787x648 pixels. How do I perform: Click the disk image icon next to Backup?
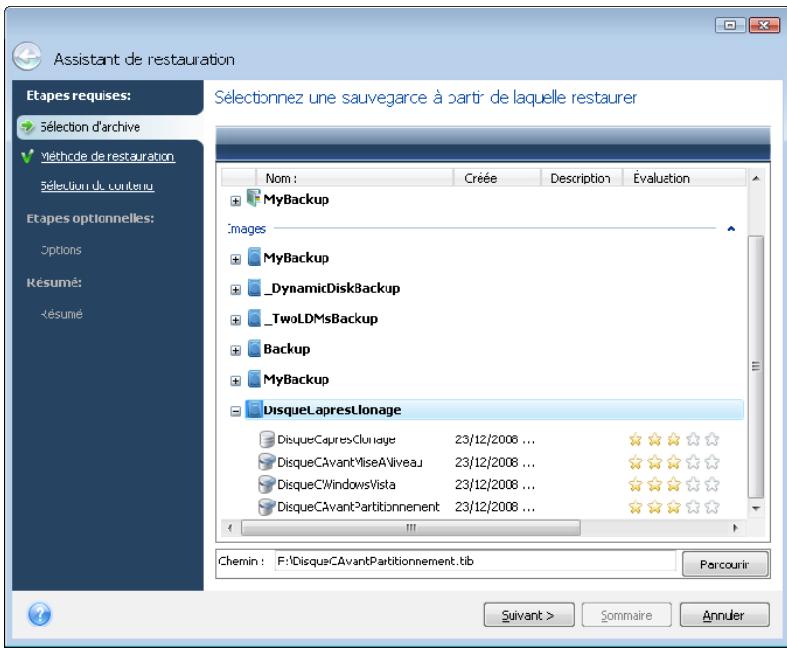(x=254, y=349)
